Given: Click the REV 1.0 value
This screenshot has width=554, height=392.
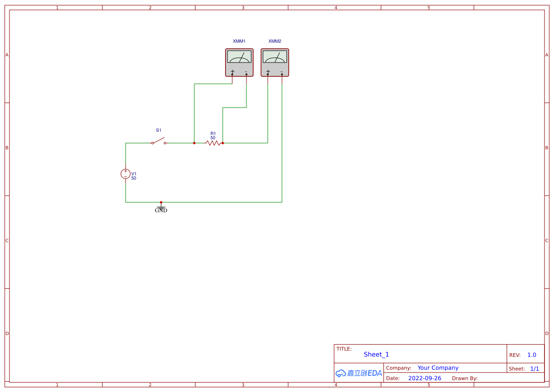Looking at the screenshot, I should tap(531, 355).
